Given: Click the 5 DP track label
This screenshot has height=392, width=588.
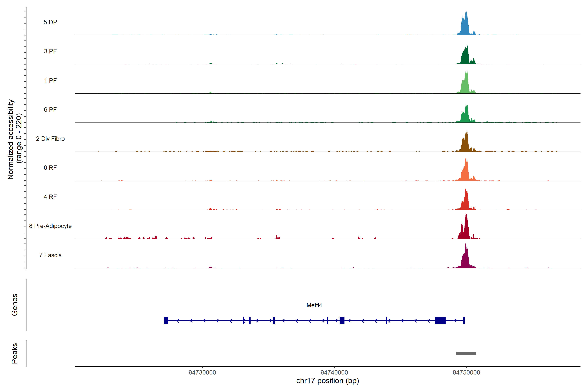Looking at the screenshot, I should [50, 22].
